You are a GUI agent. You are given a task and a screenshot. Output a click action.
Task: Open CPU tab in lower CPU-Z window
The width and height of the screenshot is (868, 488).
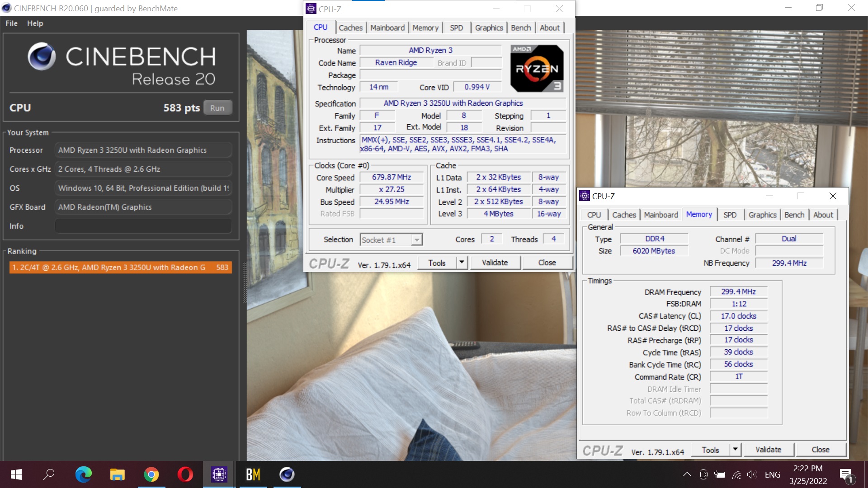pyautogui.click(x=594, y=215)
